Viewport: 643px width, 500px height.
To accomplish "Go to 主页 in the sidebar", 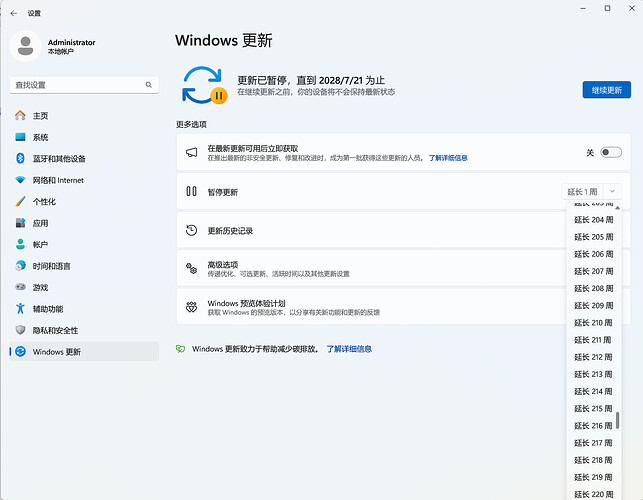I will click(x=84, y=116).
